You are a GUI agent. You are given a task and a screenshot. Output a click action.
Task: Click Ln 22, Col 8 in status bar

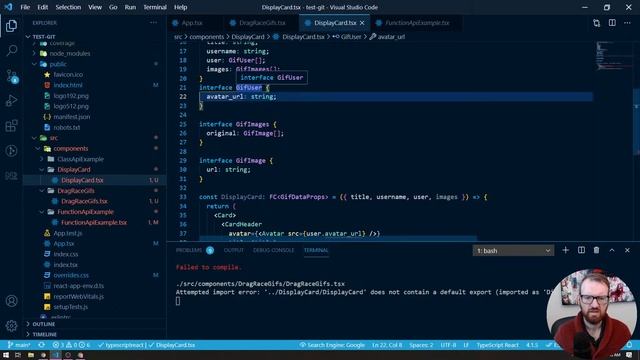(x=387, y=345)
